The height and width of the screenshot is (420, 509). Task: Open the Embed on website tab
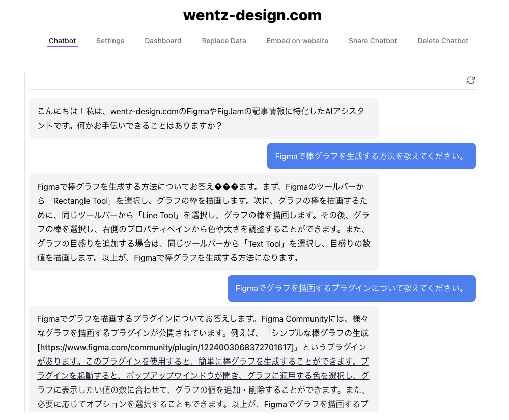pos(297,41)
